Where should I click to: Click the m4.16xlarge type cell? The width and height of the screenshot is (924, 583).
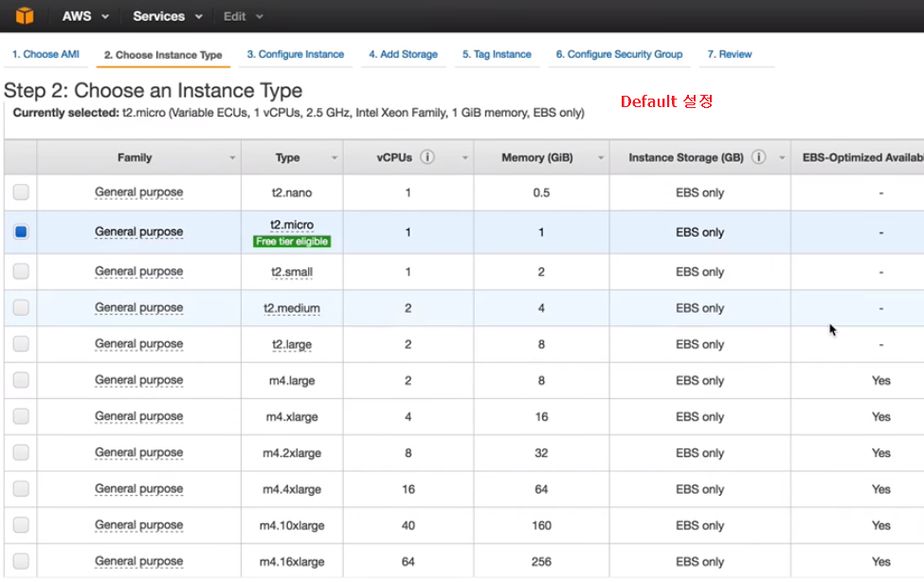292,562
